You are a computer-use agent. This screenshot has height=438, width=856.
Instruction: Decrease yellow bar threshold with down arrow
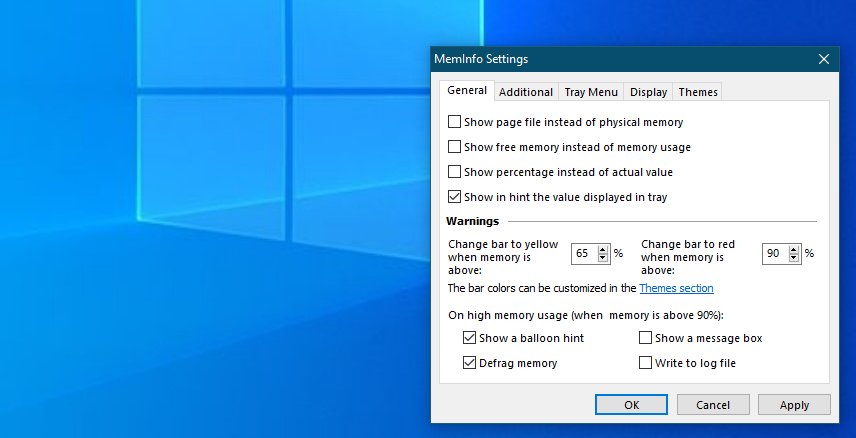(x=603, y=258)
